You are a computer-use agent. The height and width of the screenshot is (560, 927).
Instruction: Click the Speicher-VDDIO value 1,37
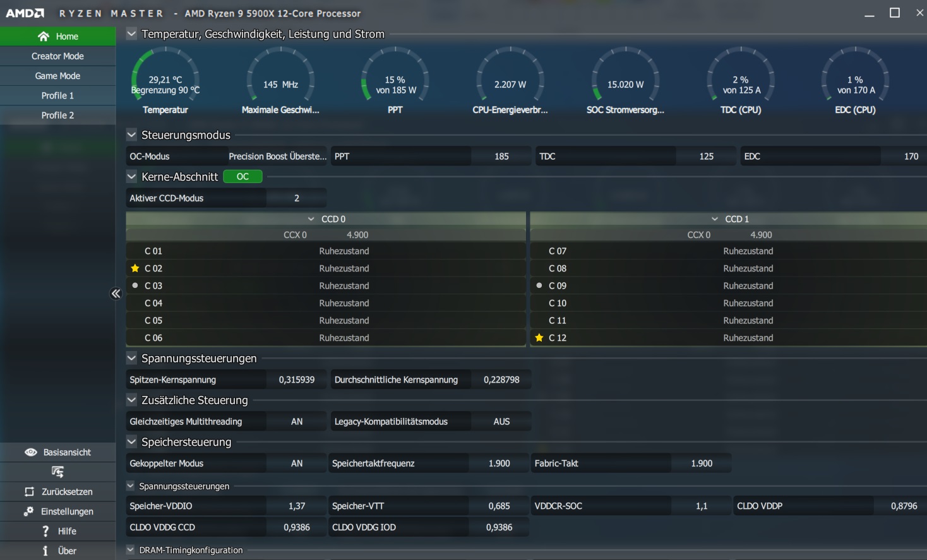296,506
